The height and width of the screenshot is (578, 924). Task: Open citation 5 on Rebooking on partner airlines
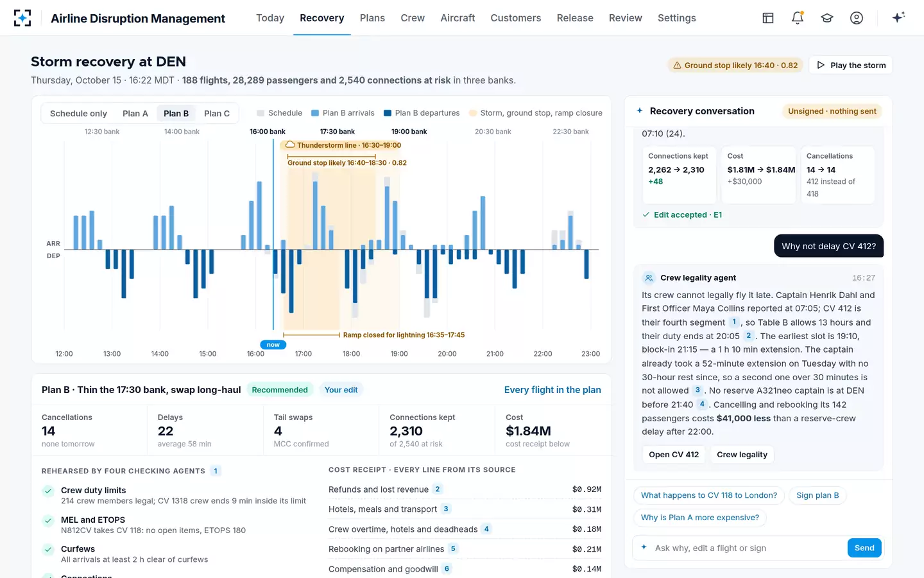(453, 548)
